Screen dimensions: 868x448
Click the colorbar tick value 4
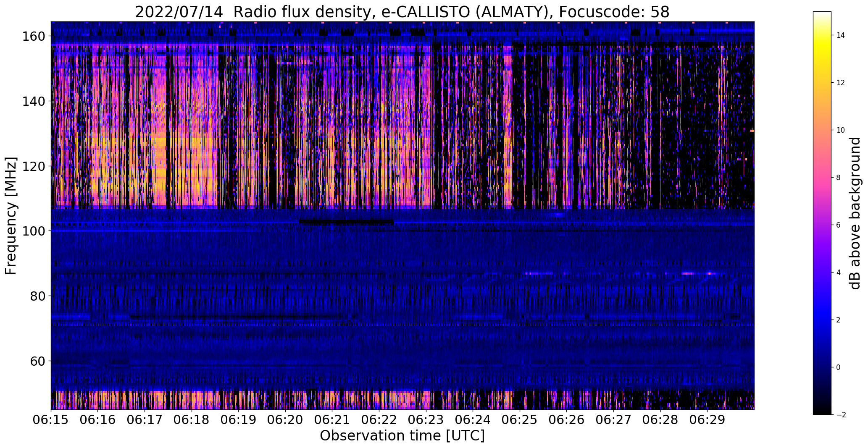click(839, 272)
